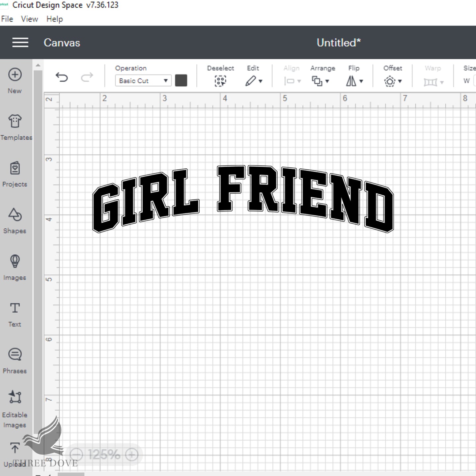The width and height of the screenshot is (476, 476).
Task: Click the Upload icon
Action: click(15, 448)
